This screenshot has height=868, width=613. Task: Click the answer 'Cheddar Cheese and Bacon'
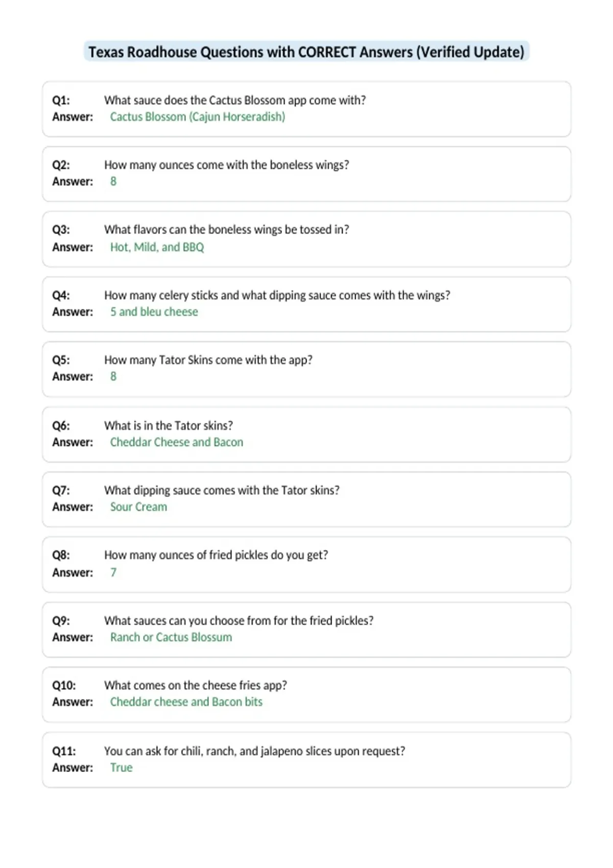click(x=177, y=442)
